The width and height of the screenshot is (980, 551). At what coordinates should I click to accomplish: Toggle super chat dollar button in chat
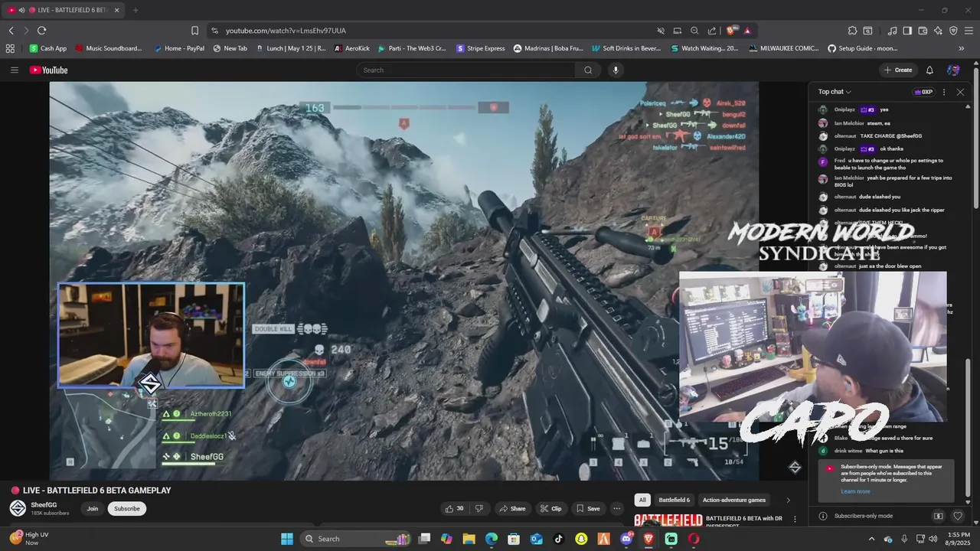pos(938,516)
